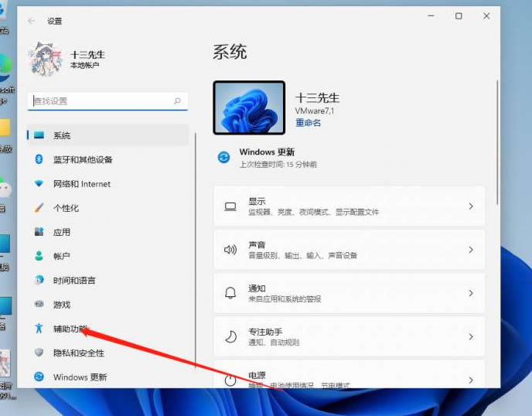Expand the Display settings chevron
This screenshot has width=532, height=416.
(x=470, y=206)
